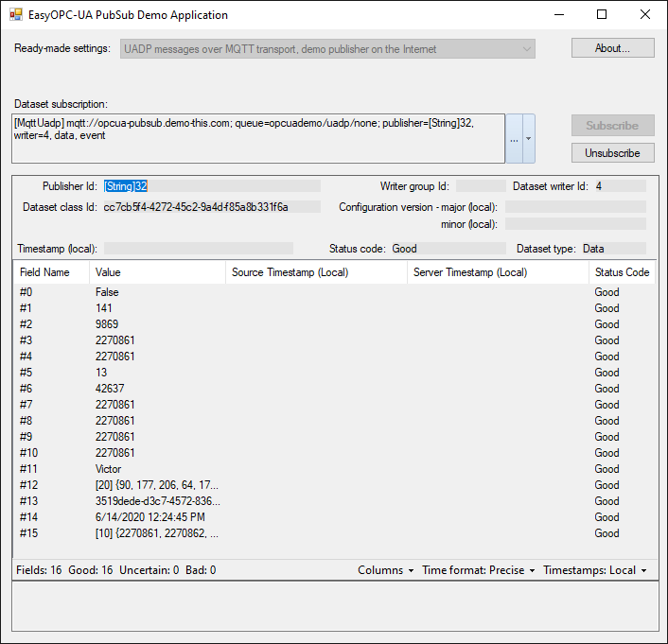Viewport: 668px width, 644px height.
Task: Click the Dataset class Id field
Action: point(211,207)
